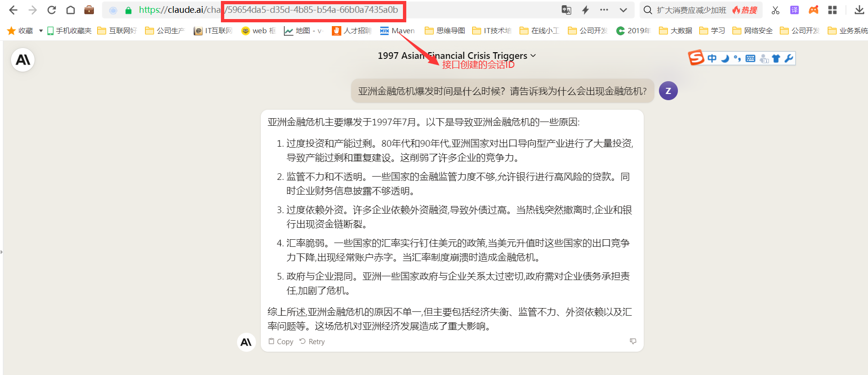The image size is (868, 375).
Task: Open the Sogou soft keyboard icon
Action: (x=750, y=58)
